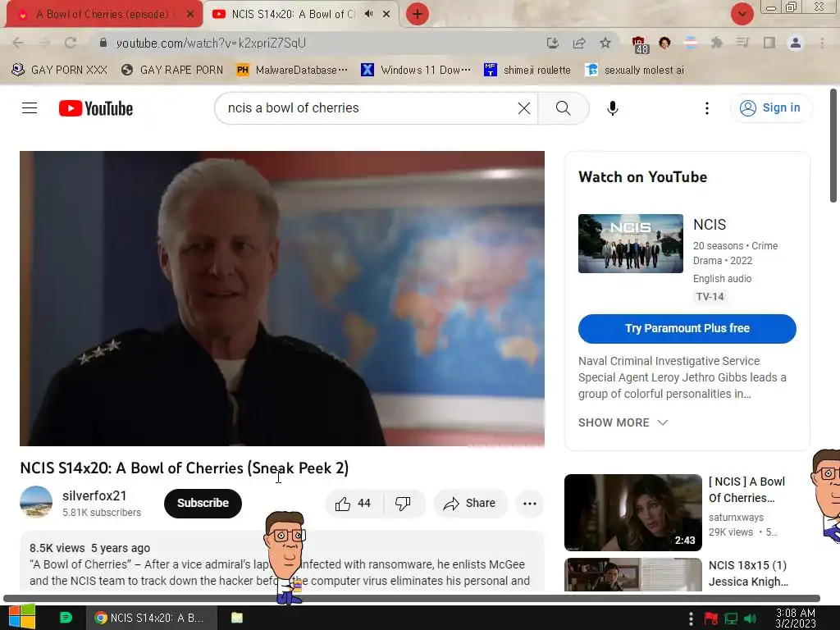
Task: Expand SHOW MORE in NCIS panel
Action: [623, 422]
